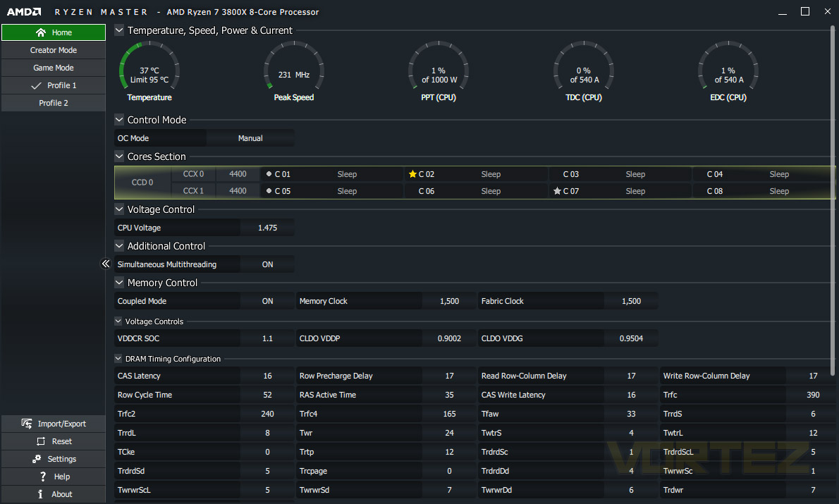
Task: Toggle Coupled Mode ON value
Action: (267, 301)
